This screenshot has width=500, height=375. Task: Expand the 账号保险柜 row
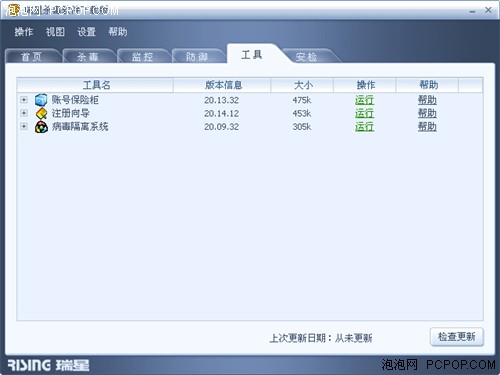point(24,100)
